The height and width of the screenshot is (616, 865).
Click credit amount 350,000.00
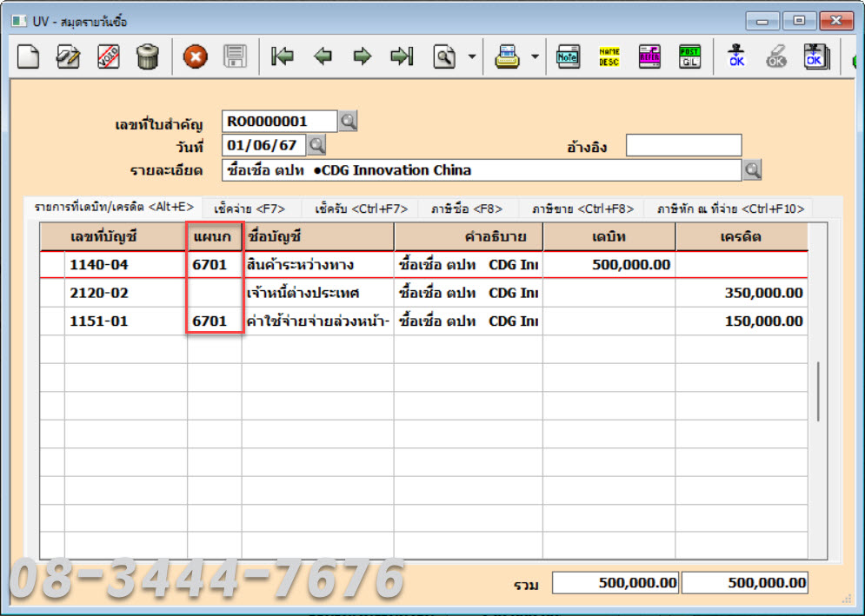click(742, 293)
